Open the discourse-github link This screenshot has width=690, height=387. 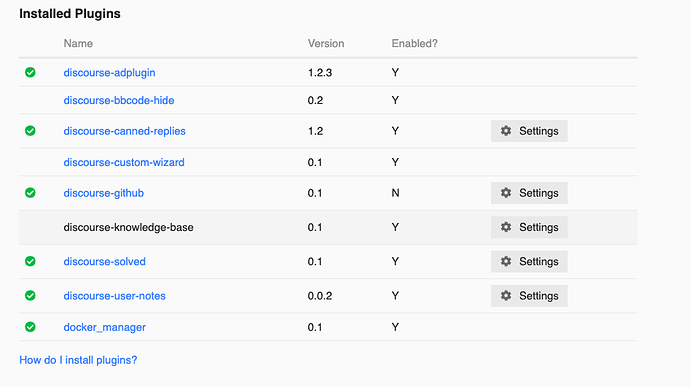pos(103,193)
